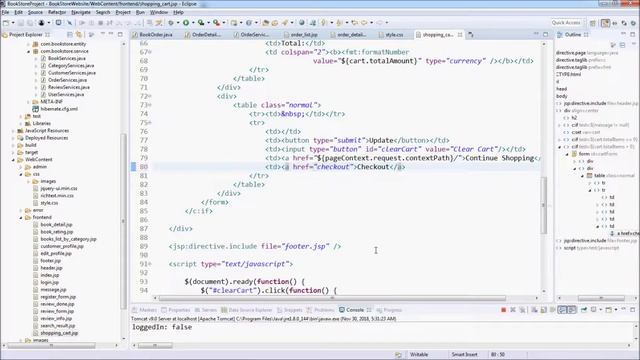The image size is (640, 360).
Task: Select style.css in Project Explorer
Action: (x=49, y=203)
